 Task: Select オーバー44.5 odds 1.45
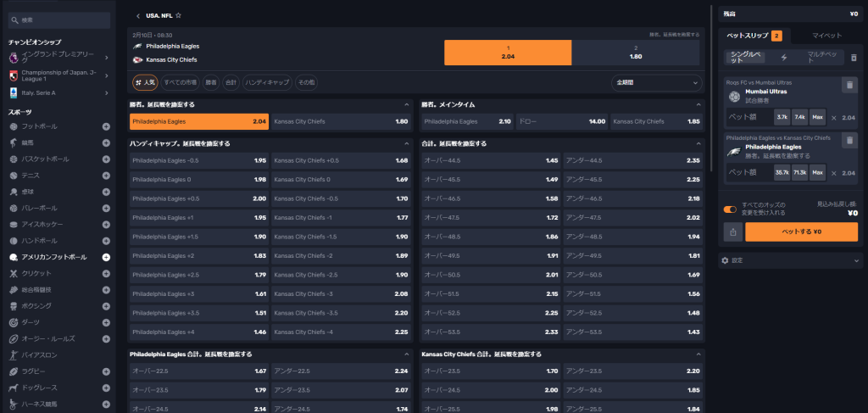pyautogui.click(x=491, y=160)
